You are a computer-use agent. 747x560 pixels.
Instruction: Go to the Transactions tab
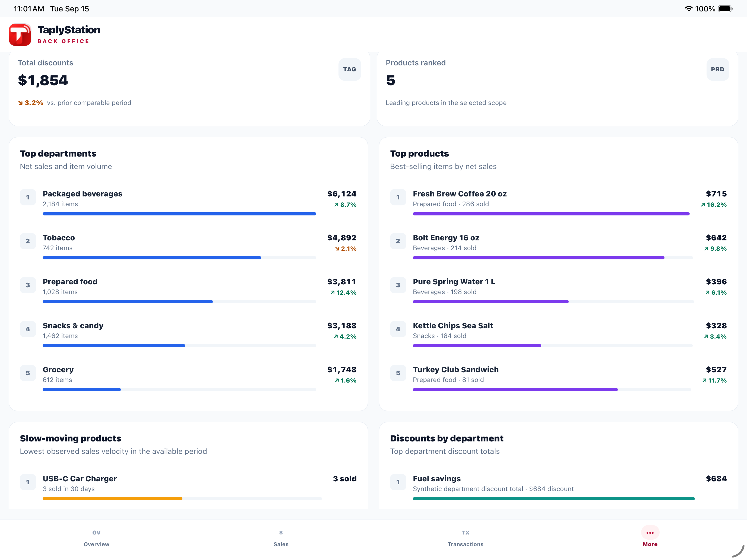(465, 538)
